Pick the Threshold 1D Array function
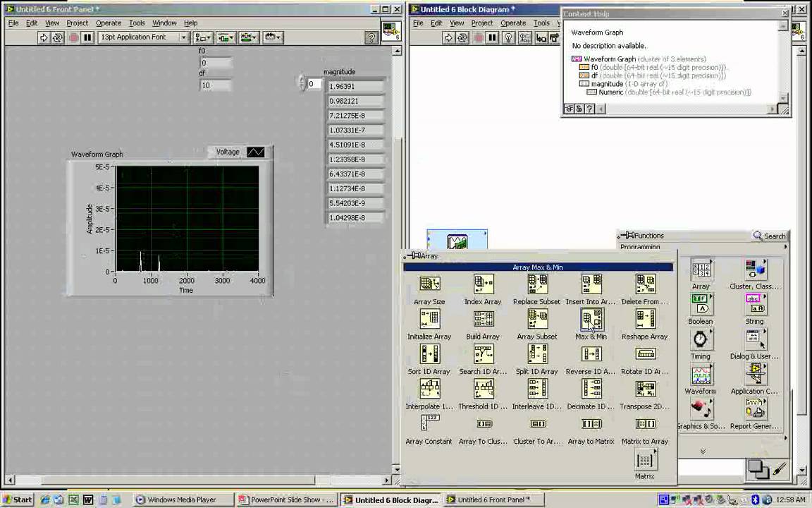Screen dimensions: 812x508 click(483, 389)
